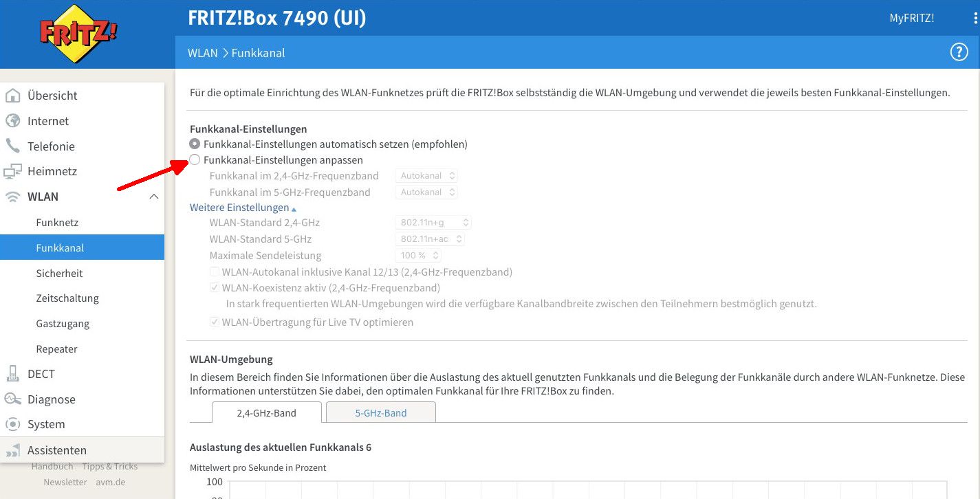Toggle WLAN-Koexistenz aktiv checkbox

[x=215, y=288]
